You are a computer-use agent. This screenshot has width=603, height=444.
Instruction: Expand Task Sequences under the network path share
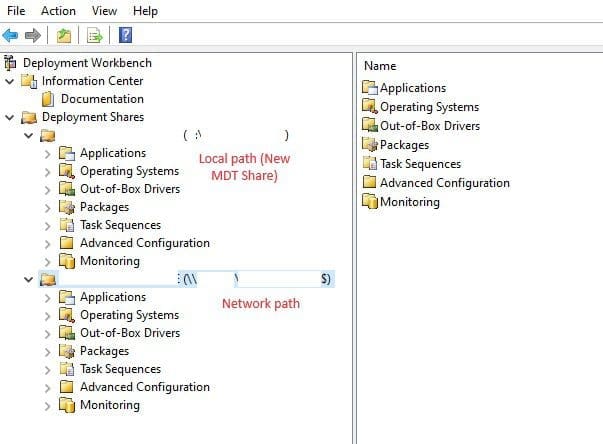coord(48,369)
